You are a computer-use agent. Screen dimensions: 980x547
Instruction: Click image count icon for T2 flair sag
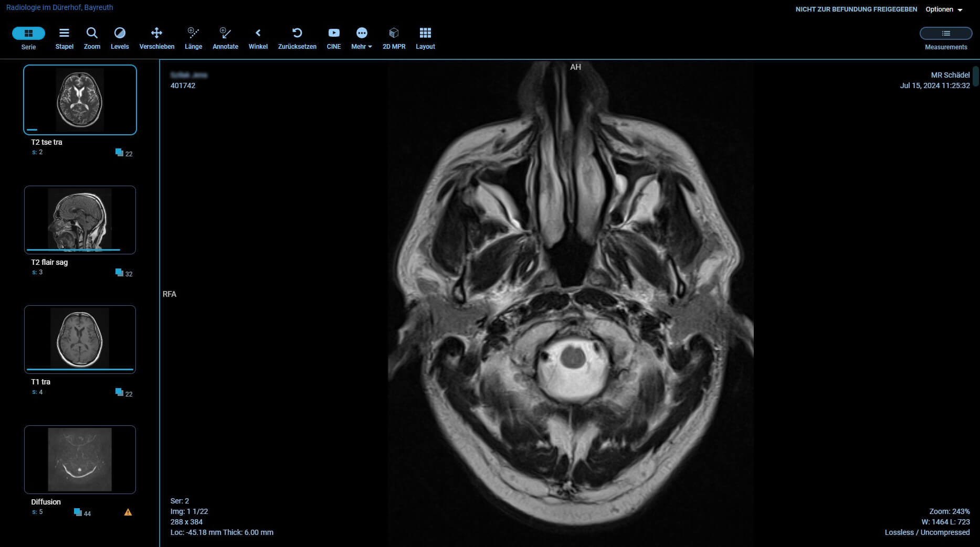[119, 273]
